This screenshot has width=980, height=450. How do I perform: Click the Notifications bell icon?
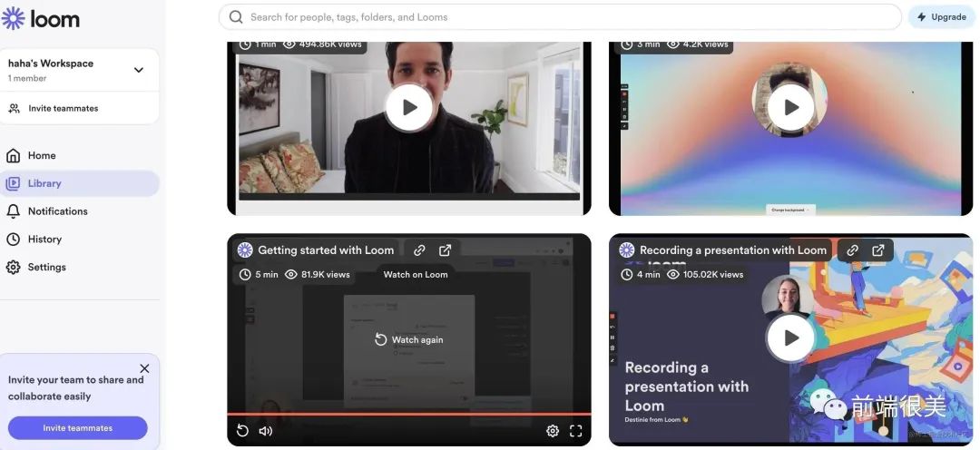coord(13,211)
